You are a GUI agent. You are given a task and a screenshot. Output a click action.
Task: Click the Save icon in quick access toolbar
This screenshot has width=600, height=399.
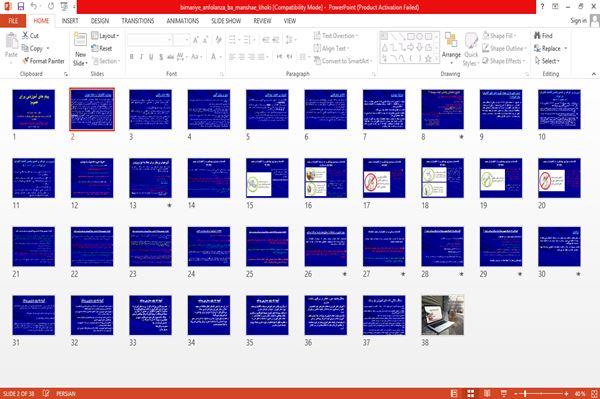coord(21,7)
